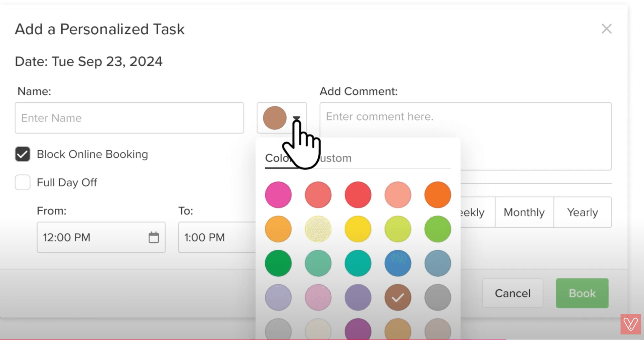The image size is (644, 340).
Task: Click the brand logo in bottom-right corner
Action: point(631,324)
